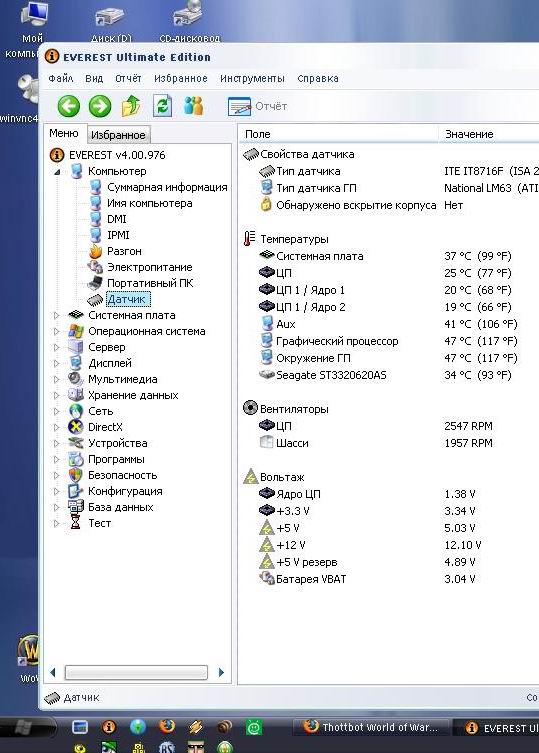Open the Вид menu

pos(94,78)
